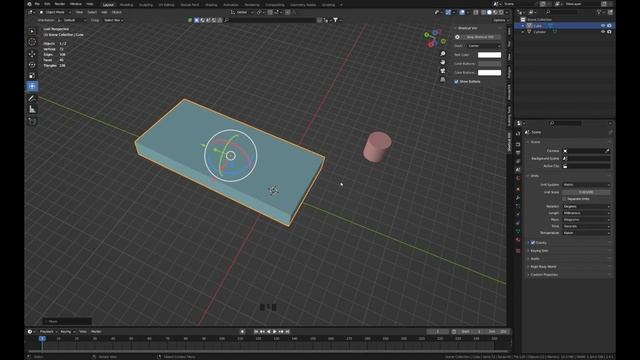Viewport: 640px width, 360px height.
Task: Switch perspective/orthographic grid icon in the viewport
Action: click(443, 80)
